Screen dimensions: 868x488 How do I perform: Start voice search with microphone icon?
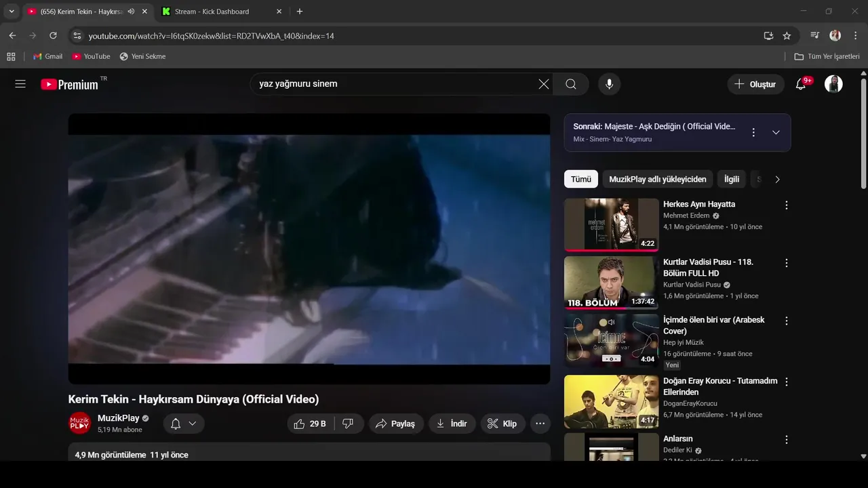click(610, 84)
